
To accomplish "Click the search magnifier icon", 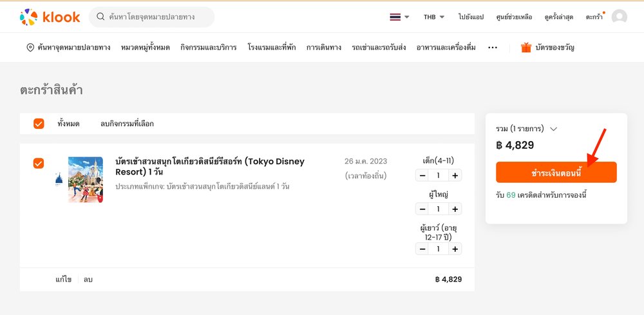I will (x=100, y=17).
